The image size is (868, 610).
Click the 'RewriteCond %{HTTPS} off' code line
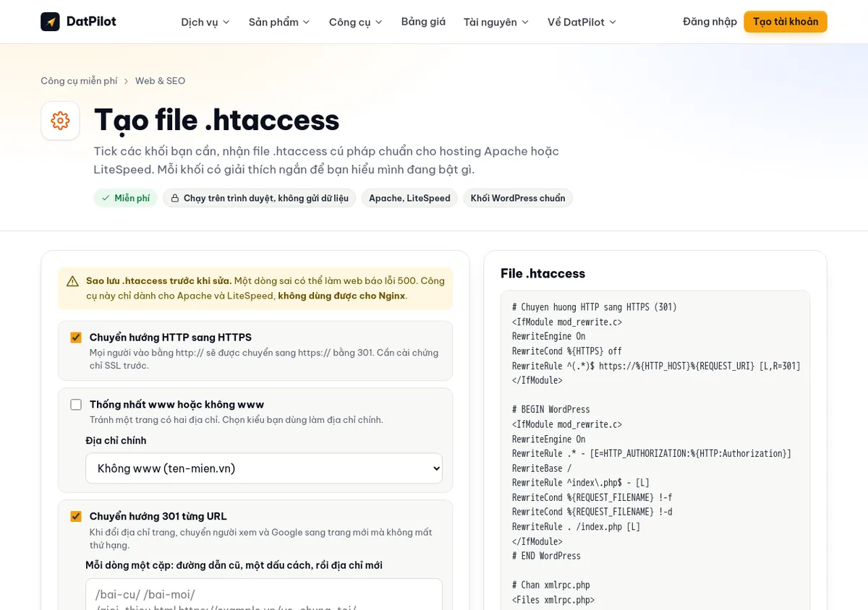[567, 351]
